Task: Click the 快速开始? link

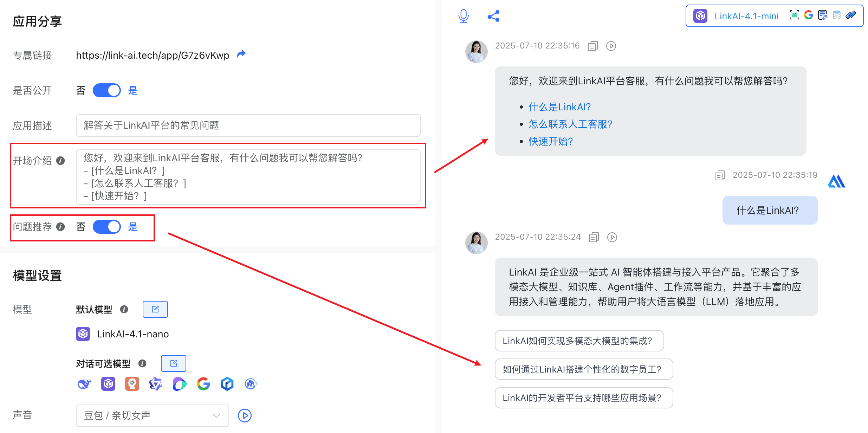Action: point(551,141)
